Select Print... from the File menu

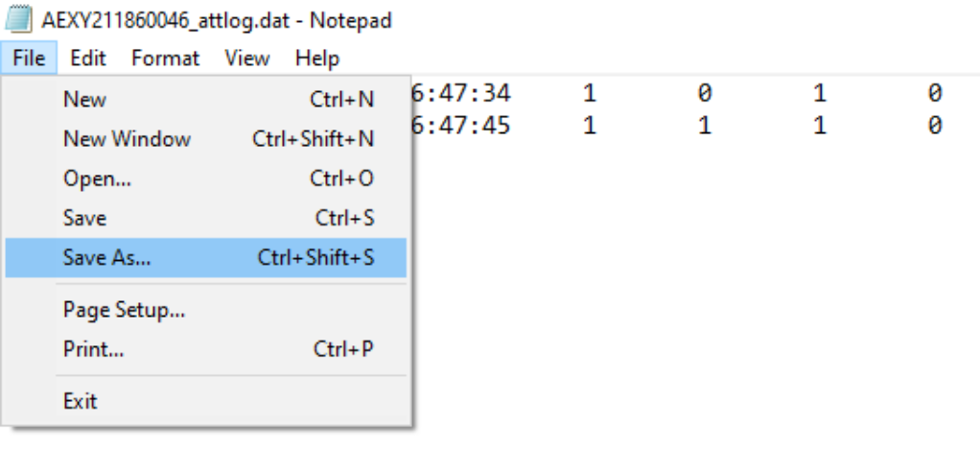93,350
